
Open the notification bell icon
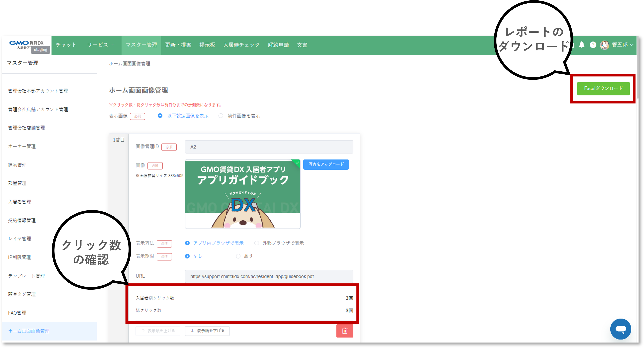(x=582, y=45)
